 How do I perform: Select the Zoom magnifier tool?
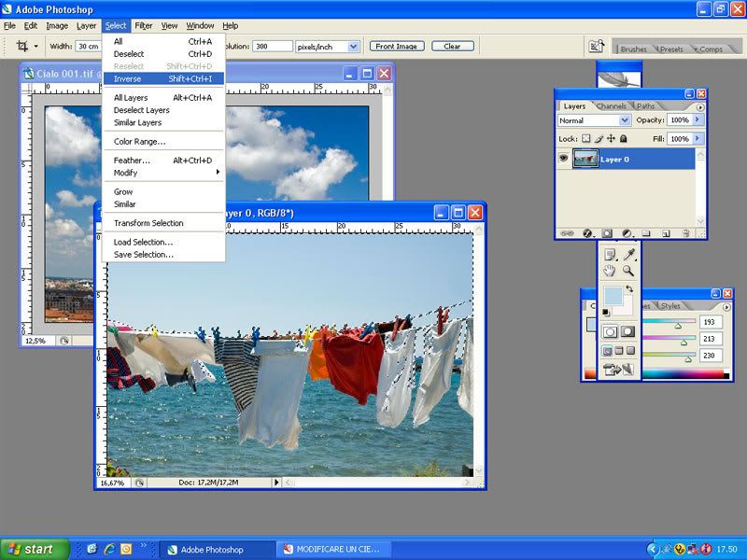[628, 271]
